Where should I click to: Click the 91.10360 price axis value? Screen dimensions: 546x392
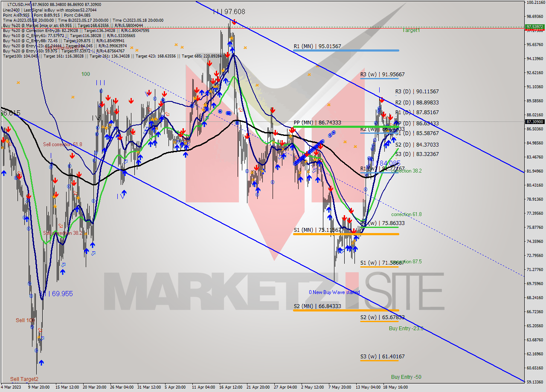(534, 87)
